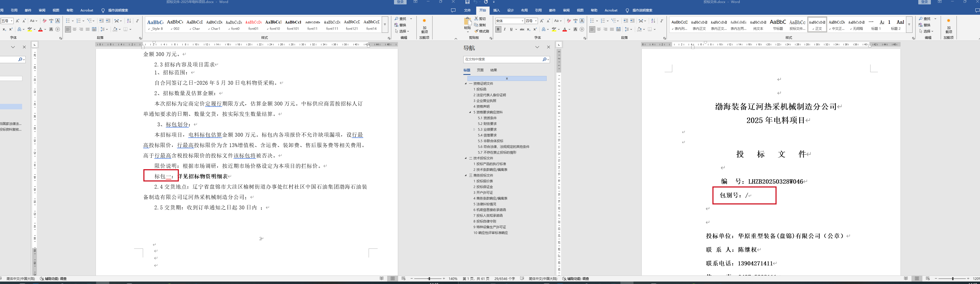Open the 文件 menu in 投标文件 window
This screenshot has height=284, width=980.
pos(467,10)
